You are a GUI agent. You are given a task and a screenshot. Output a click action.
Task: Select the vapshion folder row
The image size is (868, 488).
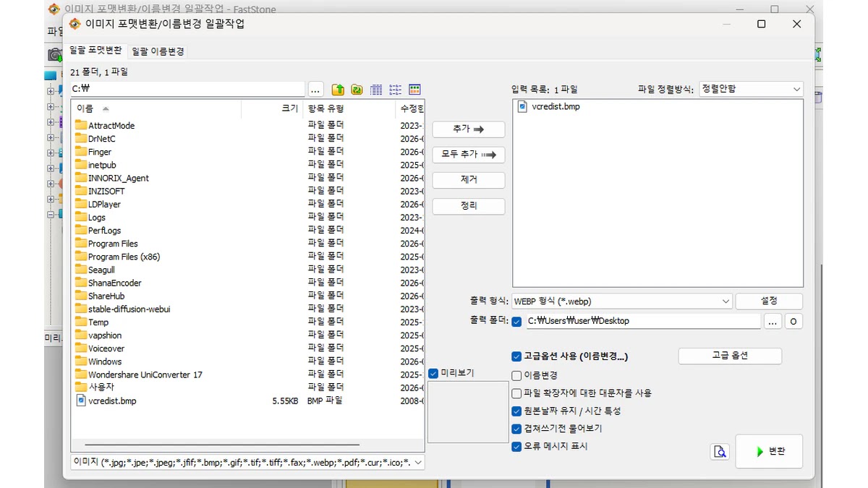(247, 335)
